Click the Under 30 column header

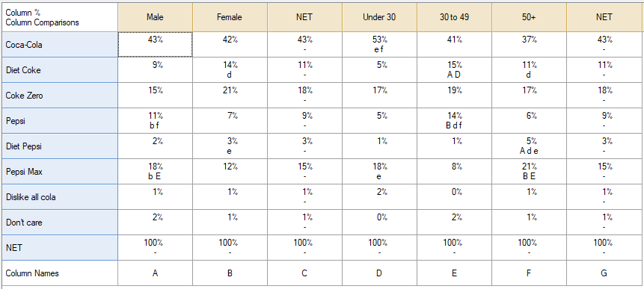tap(379, 17)
